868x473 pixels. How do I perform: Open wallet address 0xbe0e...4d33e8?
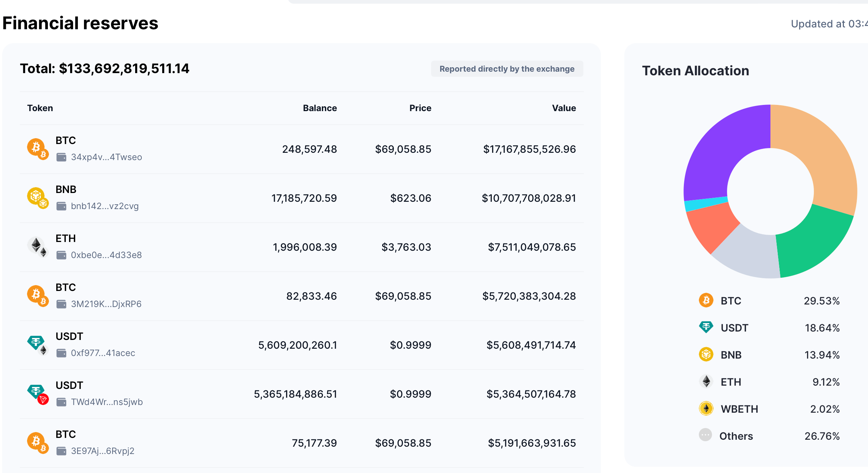tap(106, 255)
